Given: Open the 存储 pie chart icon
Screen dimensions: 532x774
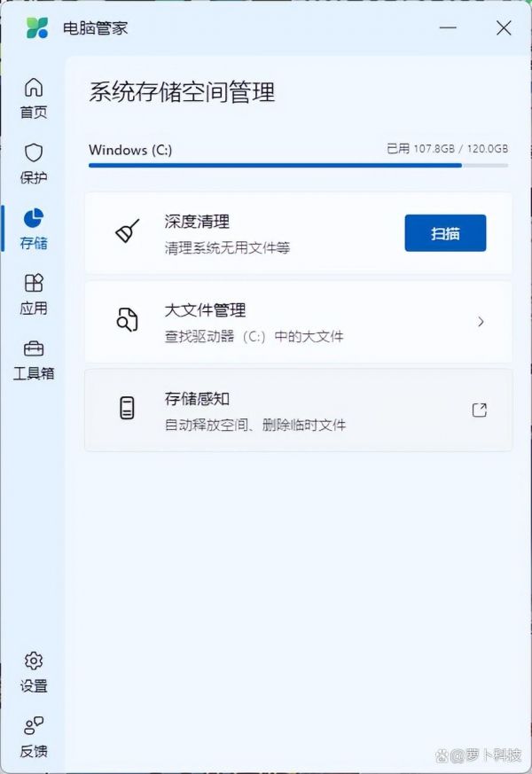Looking at the screenshot, I should coord(34,218).
